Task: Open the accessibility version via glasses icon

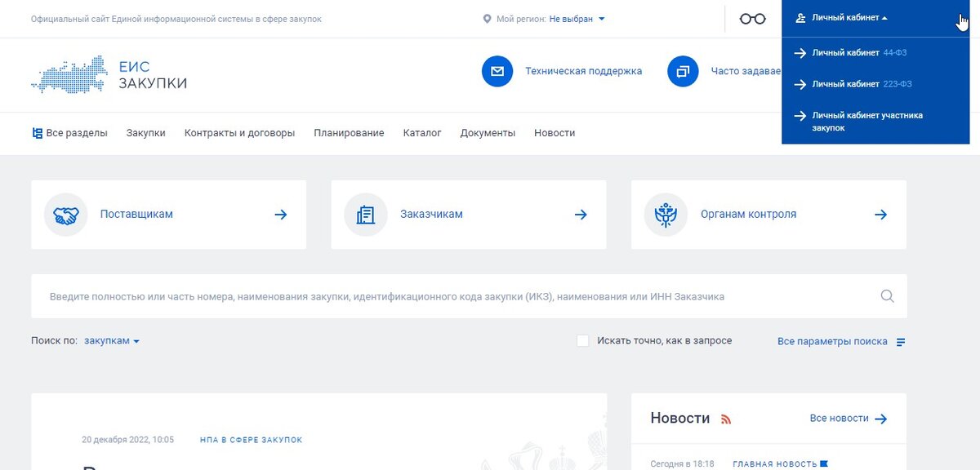Action: click(x=754, y=17)
